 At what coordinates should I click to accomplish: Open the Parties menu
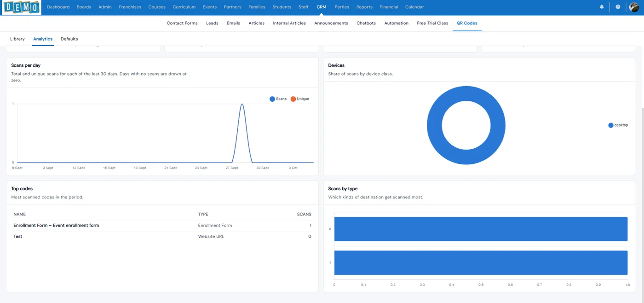point(342,7)
